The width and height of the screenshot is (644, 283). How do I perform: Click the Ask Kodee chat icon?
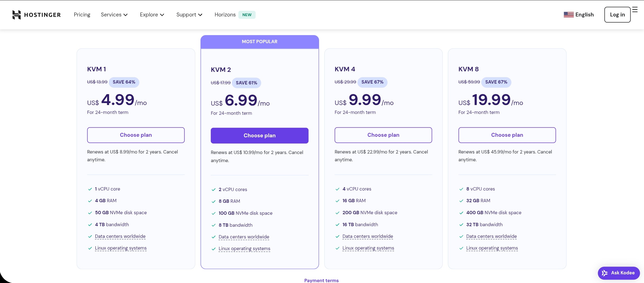(605, 273)
